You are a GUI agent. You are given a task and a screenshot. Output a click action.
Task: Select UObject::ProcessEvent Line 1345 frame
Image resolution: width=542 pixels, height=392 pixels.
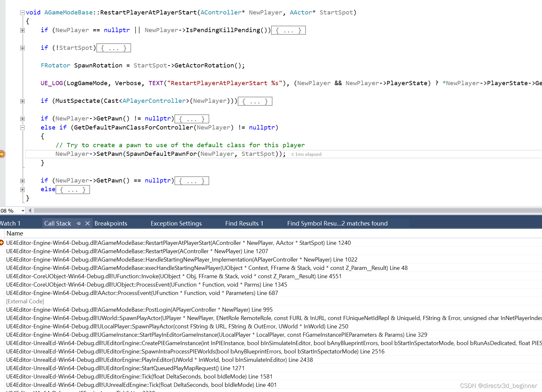point(147,285)
